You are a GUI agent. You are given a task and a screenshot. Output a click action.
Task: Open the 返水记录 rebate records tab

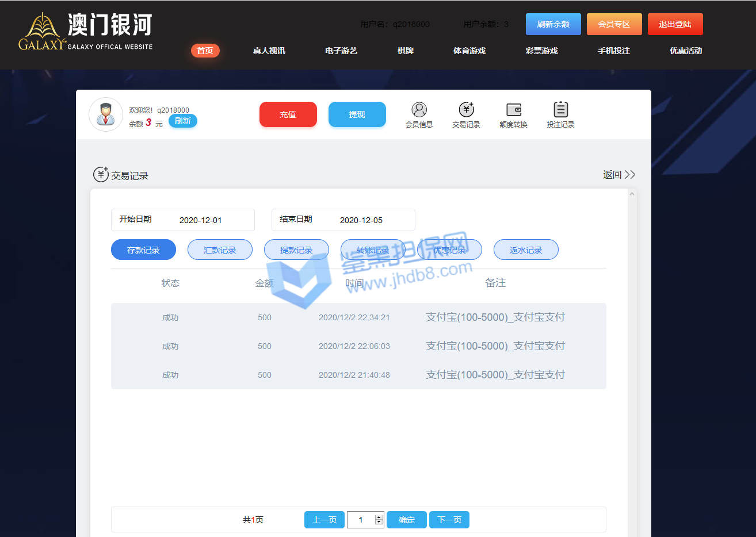[526, 250]
